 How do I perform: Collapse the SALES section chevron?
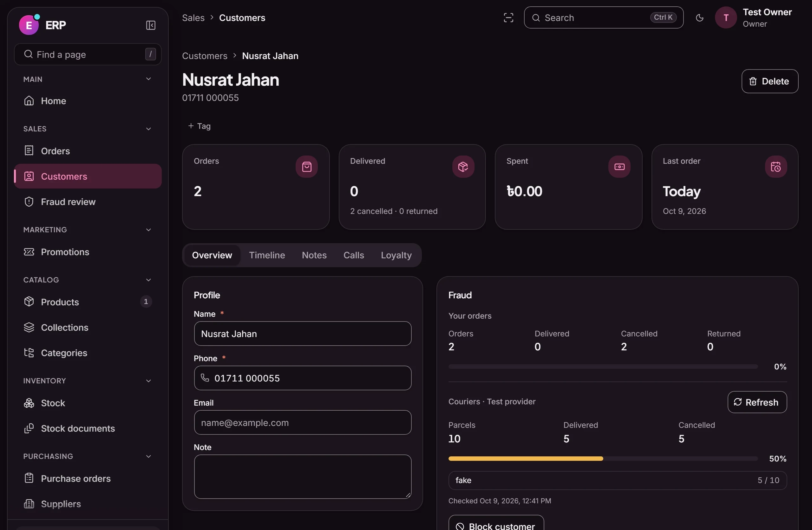[x=148, y=129]
